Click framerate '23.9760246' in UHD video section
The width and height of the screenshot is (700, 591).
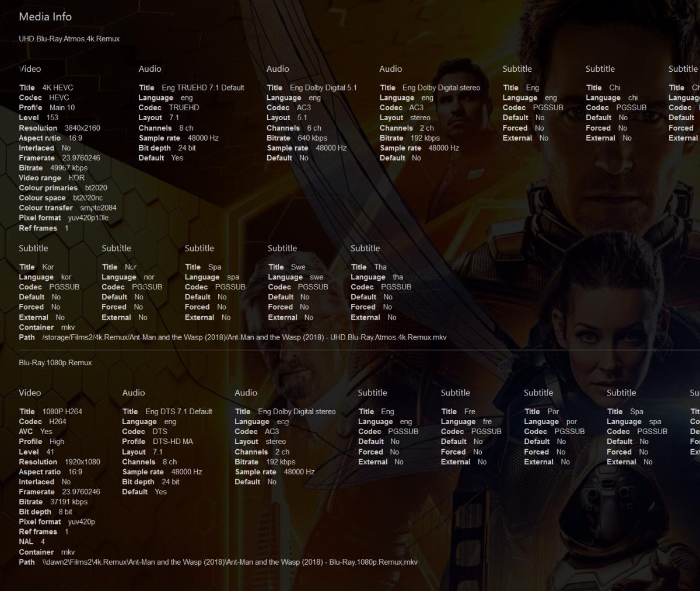pos(81,158)
